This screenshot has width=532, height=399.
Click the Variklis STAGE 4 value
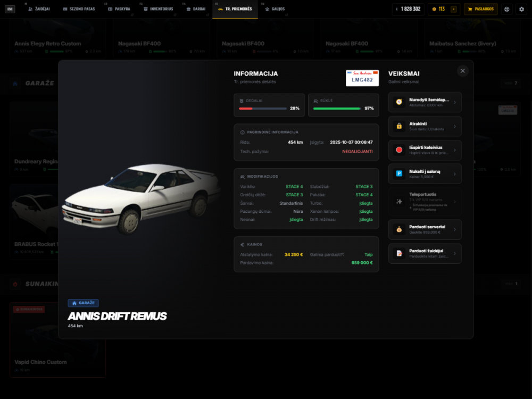pyautogui.click(x=294, y=187)
